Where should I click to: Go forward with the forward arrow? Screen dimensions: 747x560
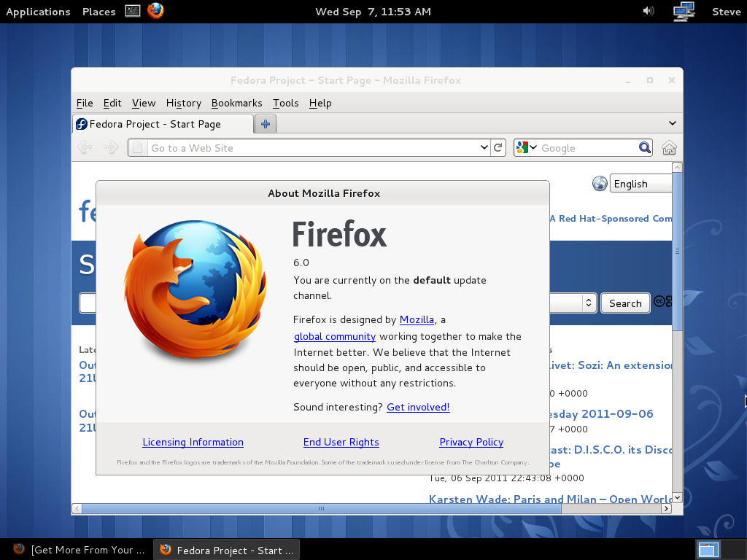[111, 147]
